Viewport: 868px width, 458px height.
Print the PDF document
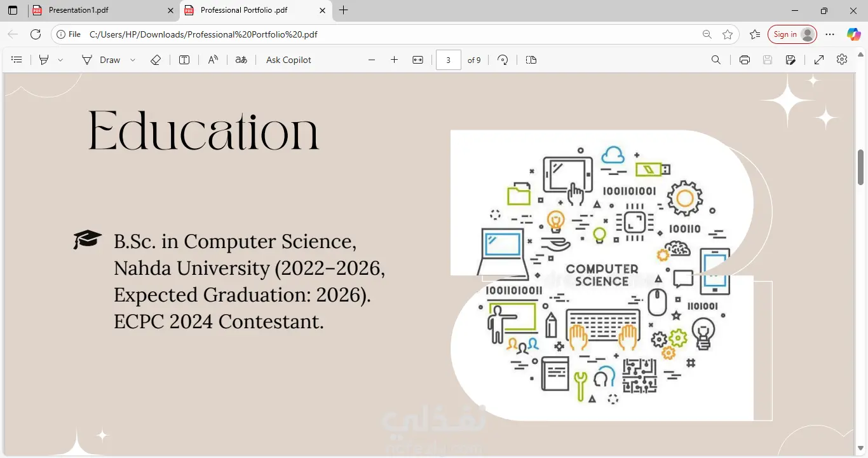pyautogui.click(x=745, y=60)
